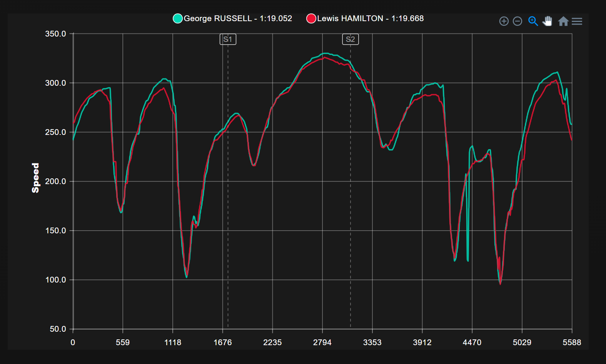
Task: Click the 2235 x-axis distance label
Action: point(272,342)
